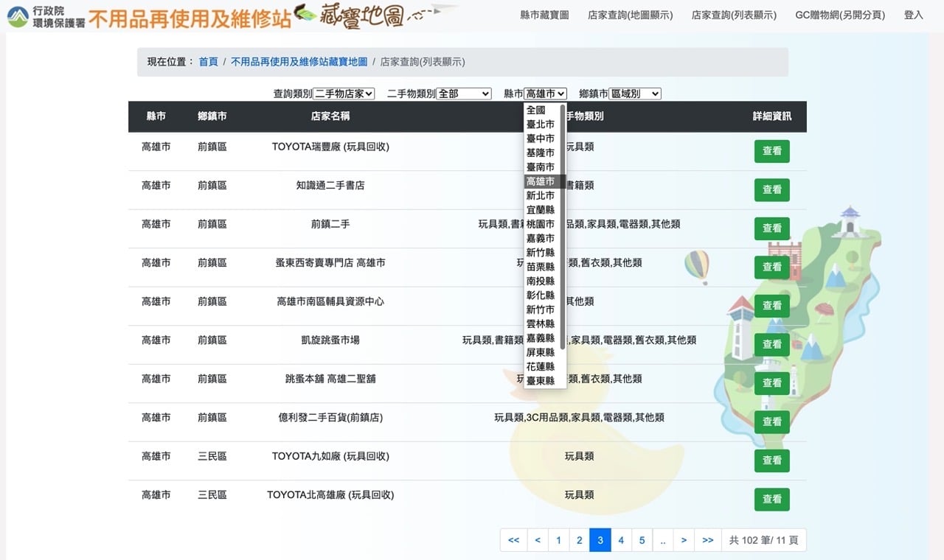Click 三民區 in TOYOTA九如廠 row
Screen dimensions: 944x560
(212, 457)
